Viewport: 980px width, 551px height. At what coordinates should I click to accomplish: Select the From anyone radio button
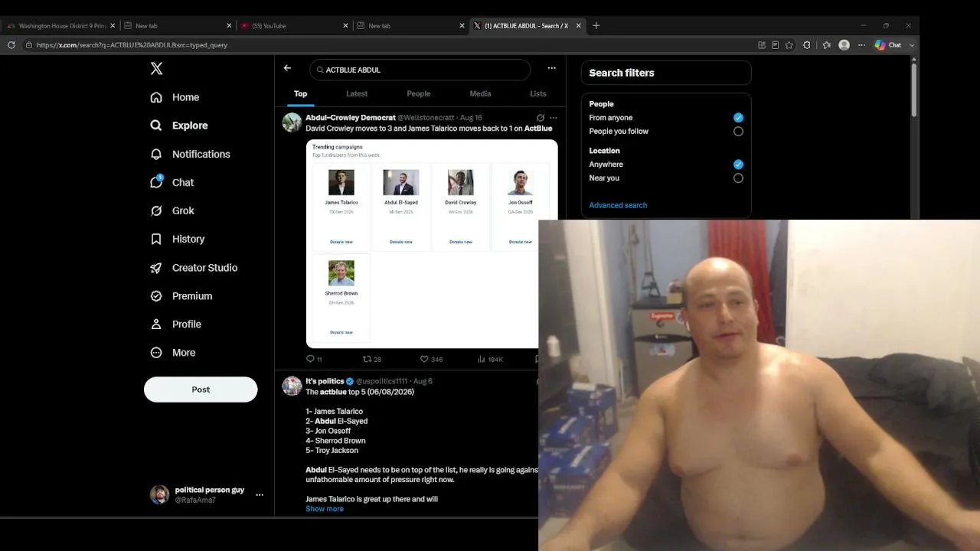(x=738, y=118)
